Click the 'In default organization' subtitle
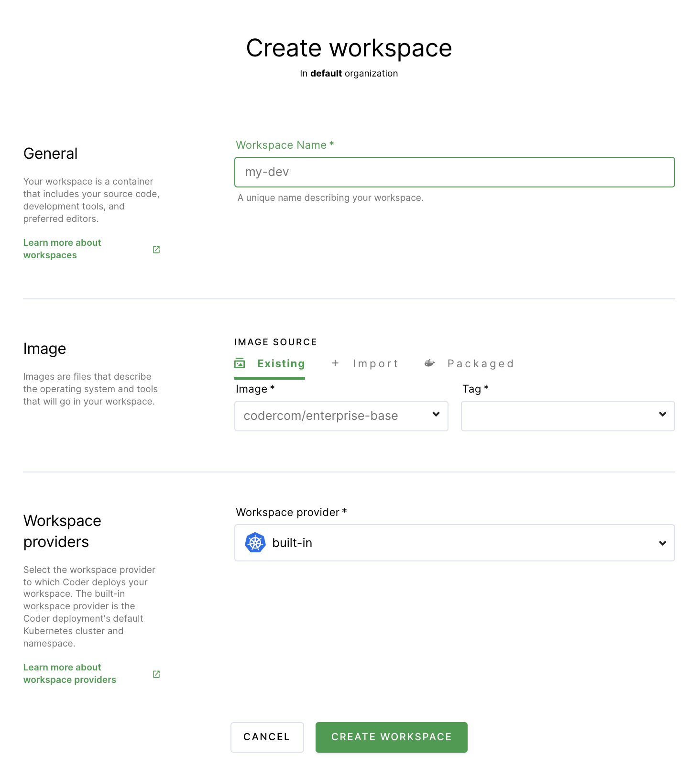The image size is (700, 768). (349, 74)
